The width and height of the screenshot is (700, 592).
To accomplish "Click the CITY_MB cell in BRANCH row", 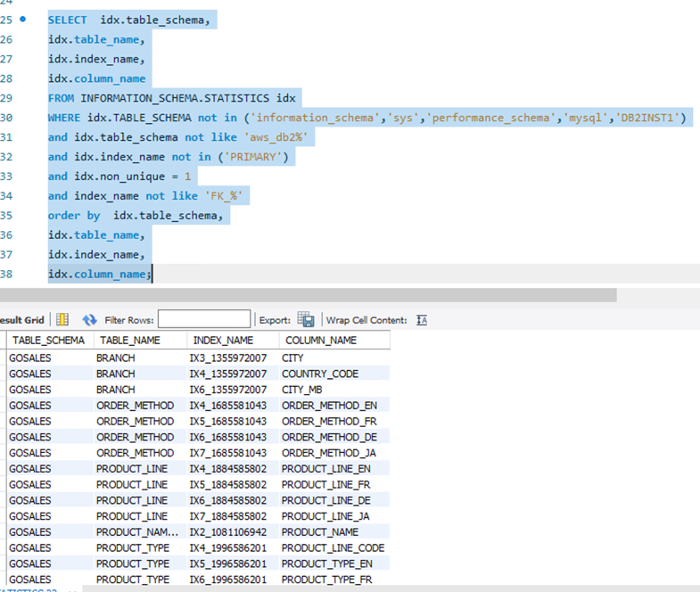I will click(x=302, y=390).
